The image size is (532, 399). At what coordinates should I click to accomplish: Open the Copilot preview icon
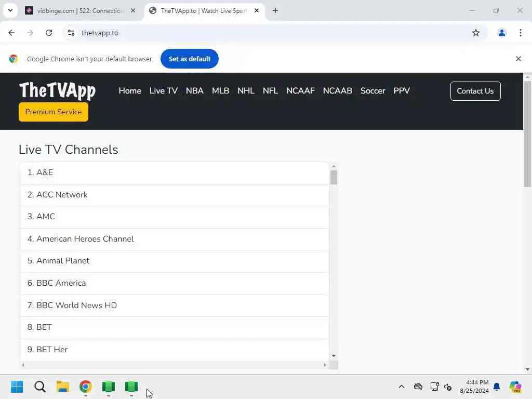click(x=515, y=387)
